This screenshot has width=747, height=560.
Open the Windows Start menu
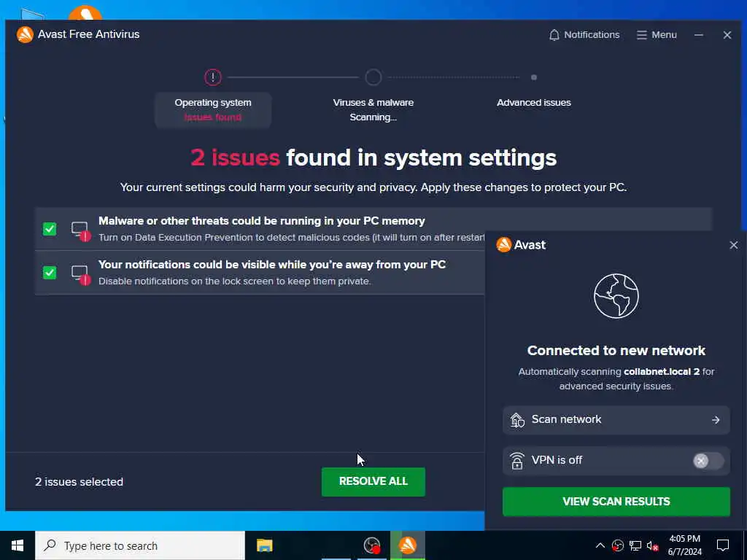point(18,545)
